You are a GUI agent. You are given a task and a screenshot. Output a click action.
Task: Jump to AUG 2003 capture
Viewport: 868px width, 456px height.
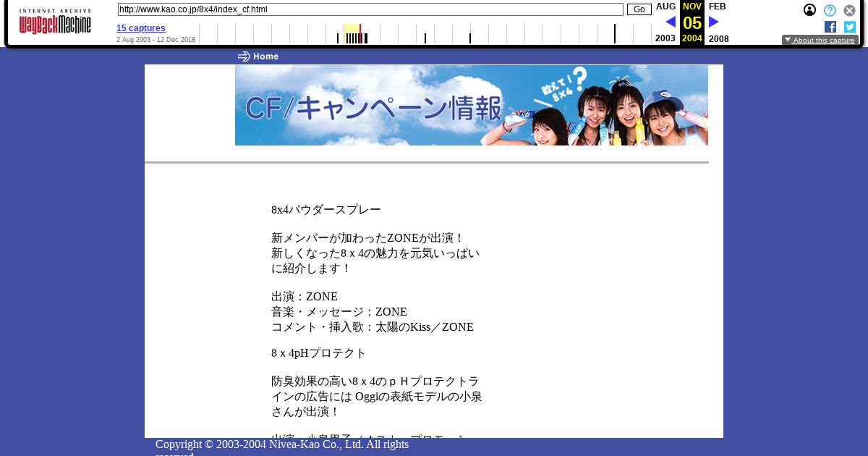(x=665, y=7)
